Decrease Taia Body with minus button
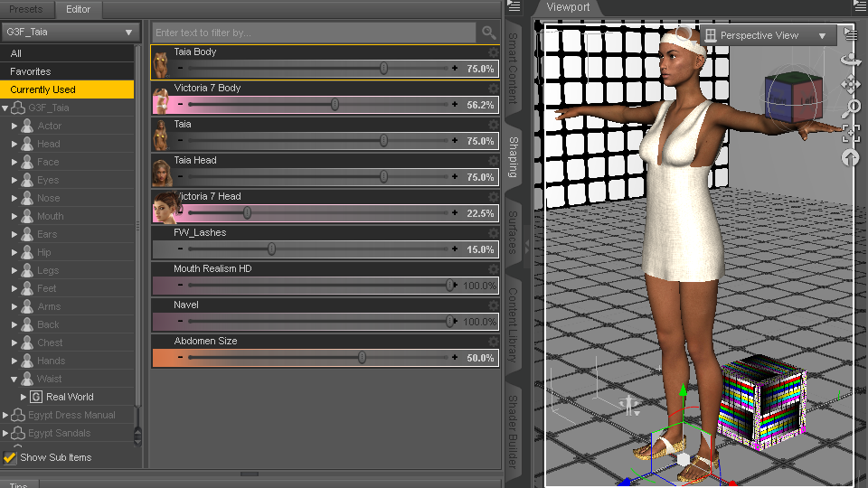Image resolution: width=868 pixels, height=488 pixels. (181, 68)
